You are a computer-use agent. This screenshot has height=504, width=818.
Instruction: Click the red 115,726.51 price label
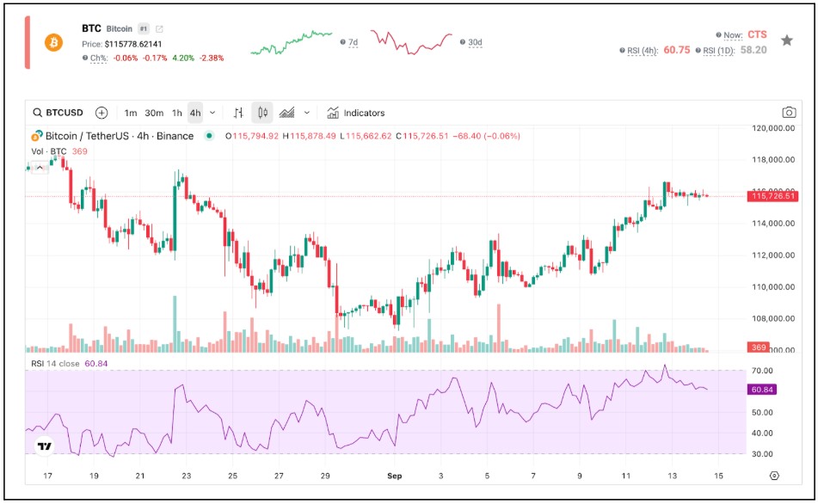tap(772, 196)
